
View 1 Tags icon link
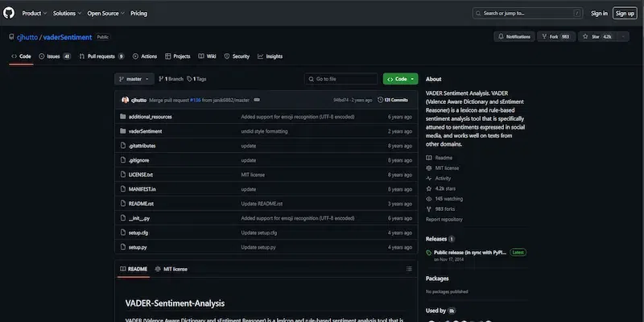[196, 79]
